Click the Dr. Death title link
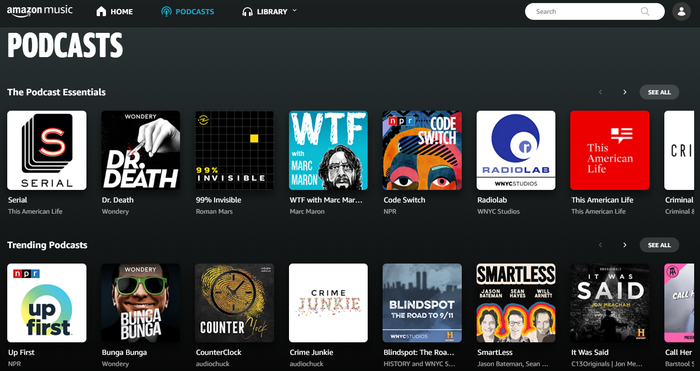This screenshot has width=700, height=371. 117,200
